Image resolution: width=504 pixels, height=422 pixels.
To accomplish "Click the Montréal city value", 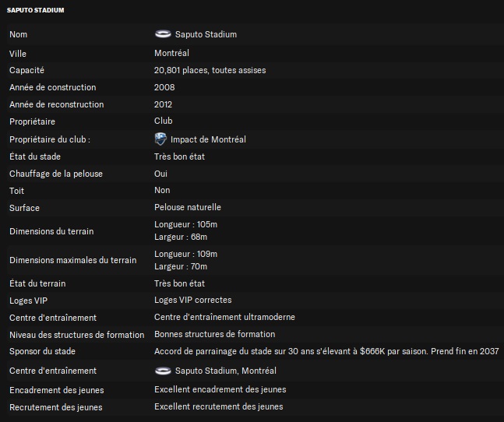I will (x=171, y=53).
